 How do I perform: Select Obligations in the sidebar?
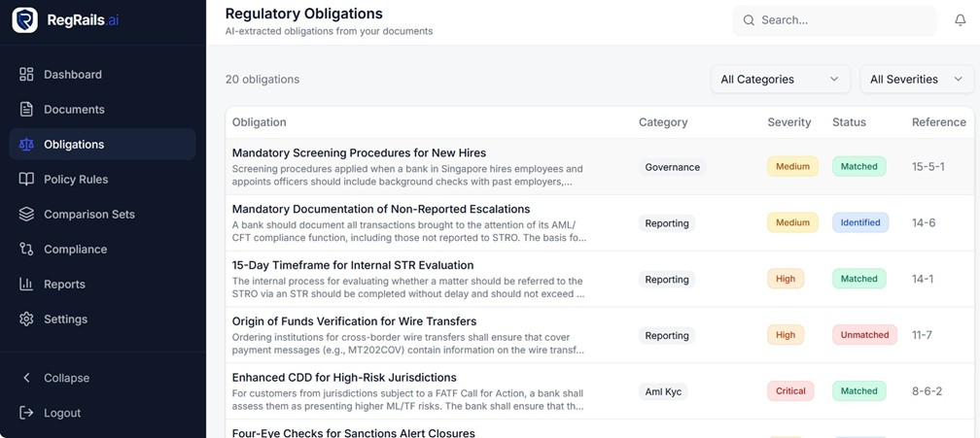102,144
